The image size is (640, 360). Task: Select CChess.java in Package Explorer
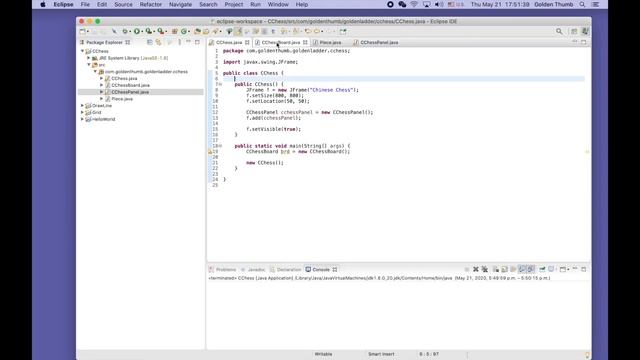[124, 78]
